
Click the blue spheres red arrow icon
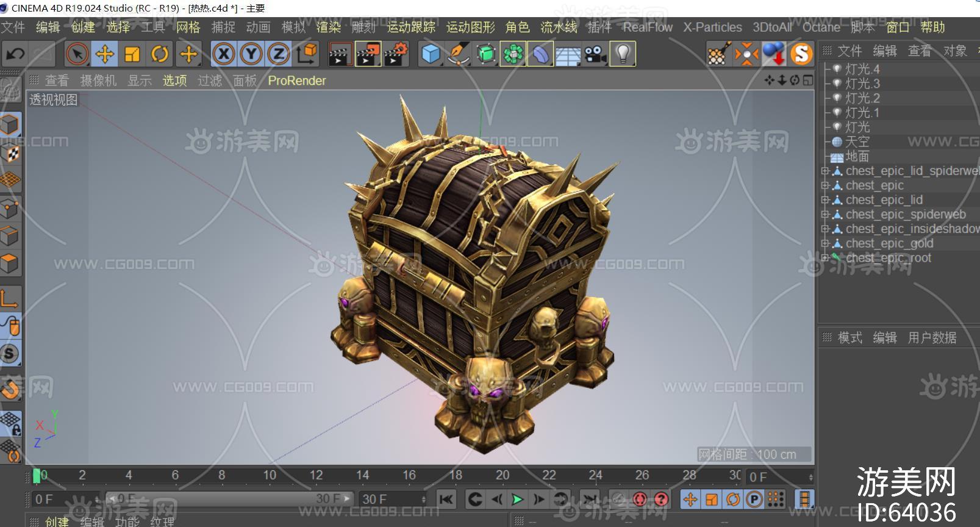(x=774, y=54)
